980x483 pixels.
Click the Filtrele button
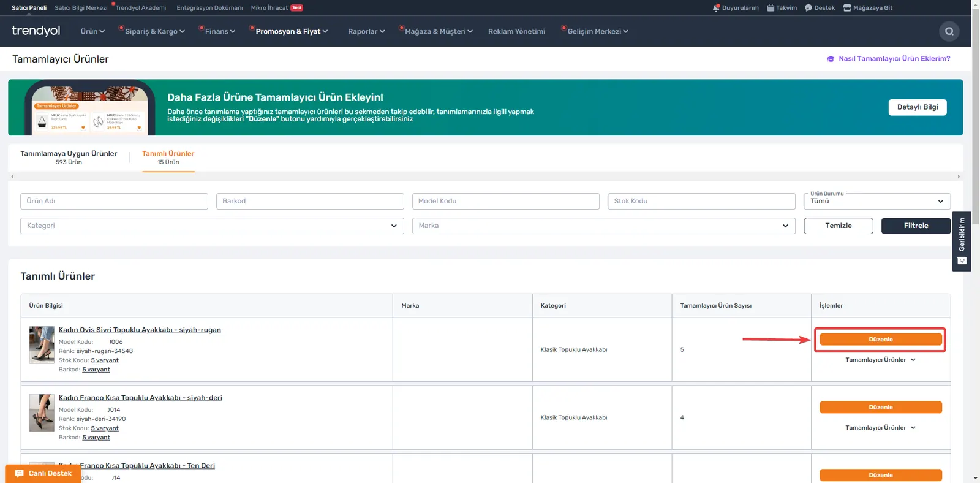coord(916,226)
